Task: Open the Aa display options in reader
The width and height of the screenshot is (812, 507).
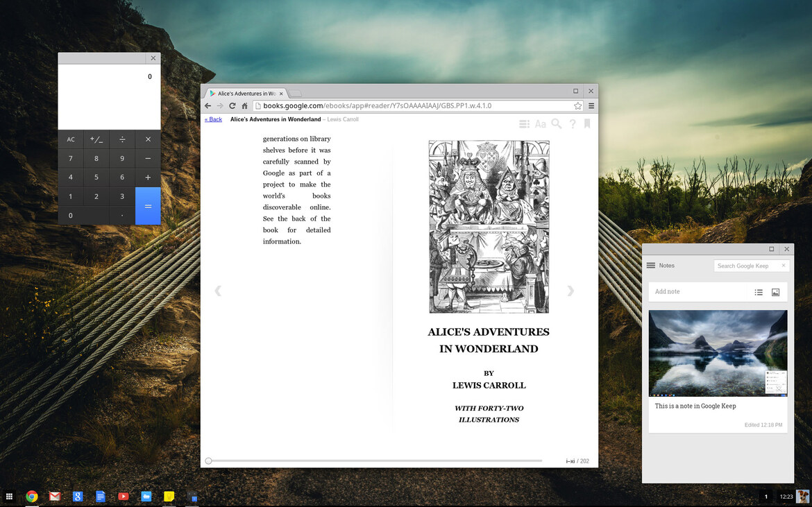Action: [x=540, y=123]
